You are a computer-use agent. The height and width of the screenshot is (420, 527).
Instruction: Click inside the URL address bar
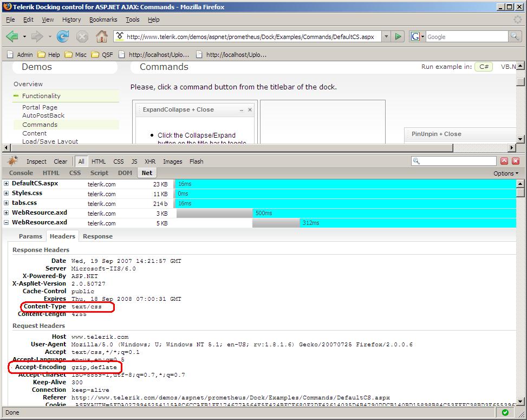point(249,37)
